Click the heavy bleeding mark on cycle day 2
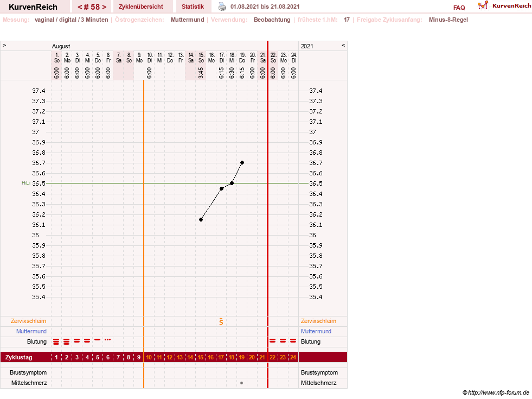 click(67, 341)
